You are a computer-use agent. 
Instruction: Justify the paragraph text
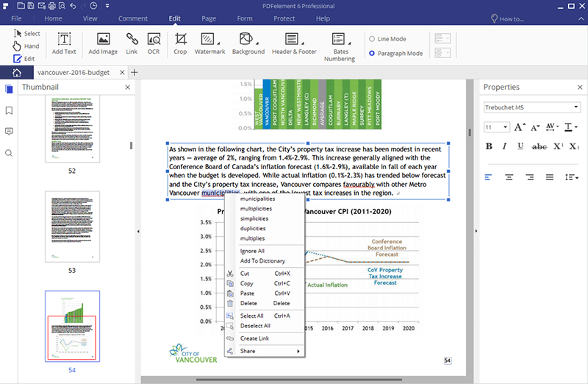550,177
